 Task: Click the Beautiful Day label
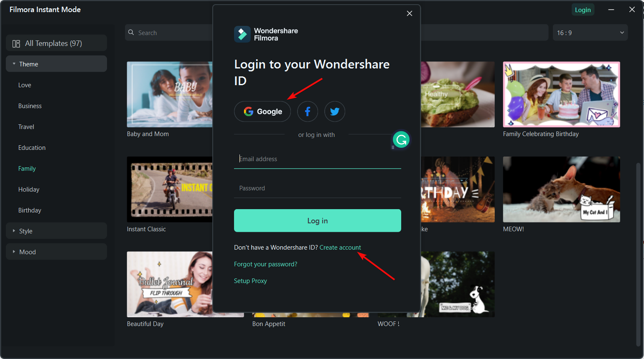[145, 324]
